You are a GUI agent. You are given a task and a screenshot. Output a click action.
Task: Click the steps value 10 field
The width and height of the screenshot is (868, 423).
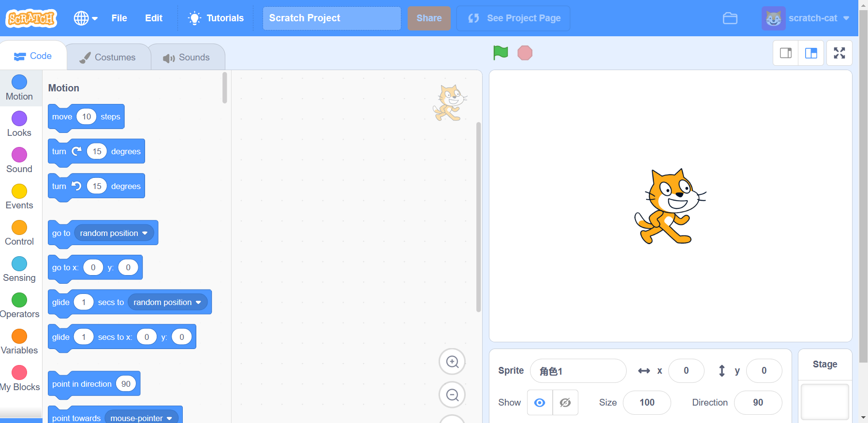click(87, 117)
